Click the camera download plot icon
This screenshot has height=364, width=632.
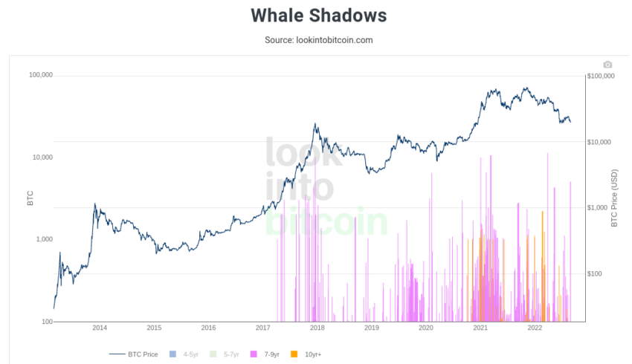tap(607, 65)
